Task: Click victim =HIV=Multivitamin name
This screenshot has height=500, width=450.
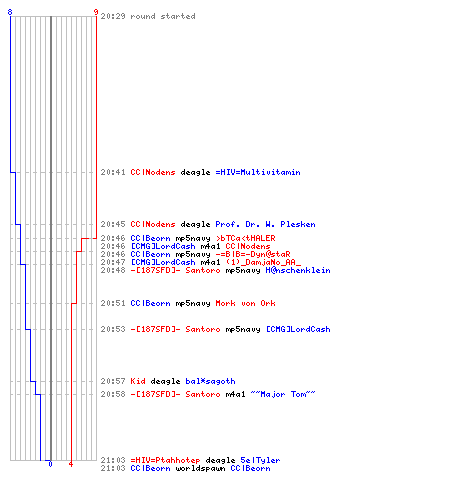Action: point(258,172)
